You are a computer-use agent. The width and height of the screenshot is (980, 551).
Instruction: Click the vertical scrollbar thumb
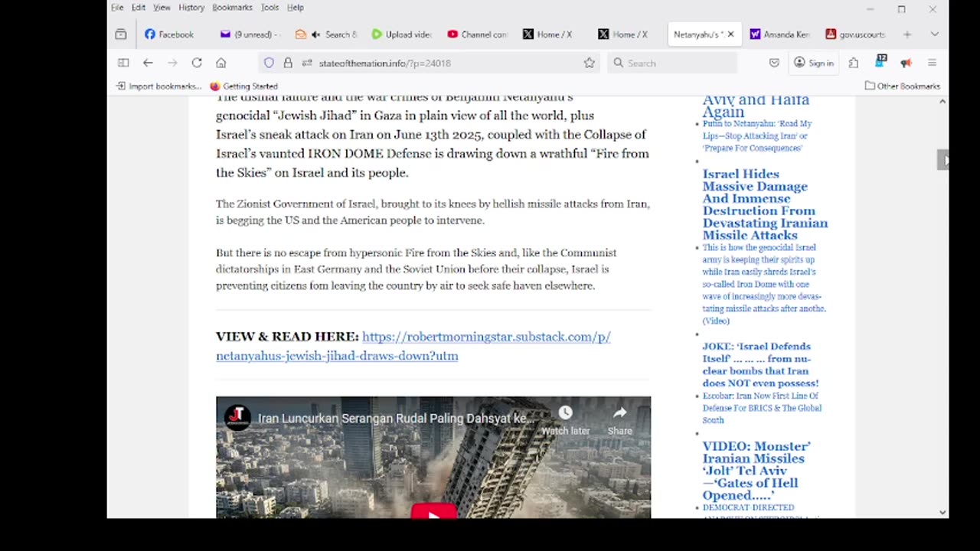pyautogui.click(x=942, y=160)
